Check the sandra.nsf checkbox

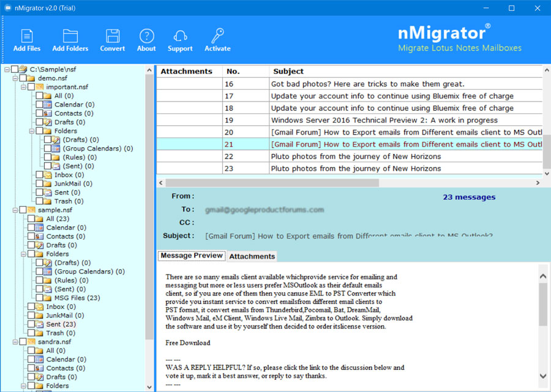tap(23, 341)
